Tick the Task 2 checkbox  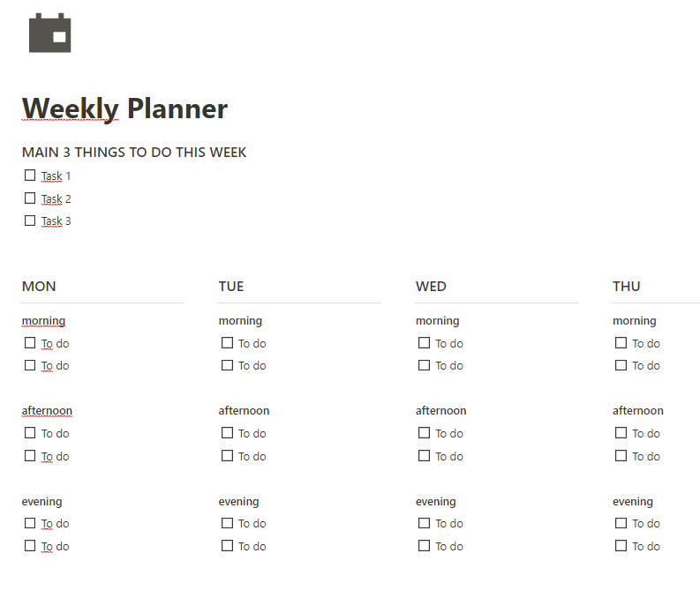click(x=30, y=198)
